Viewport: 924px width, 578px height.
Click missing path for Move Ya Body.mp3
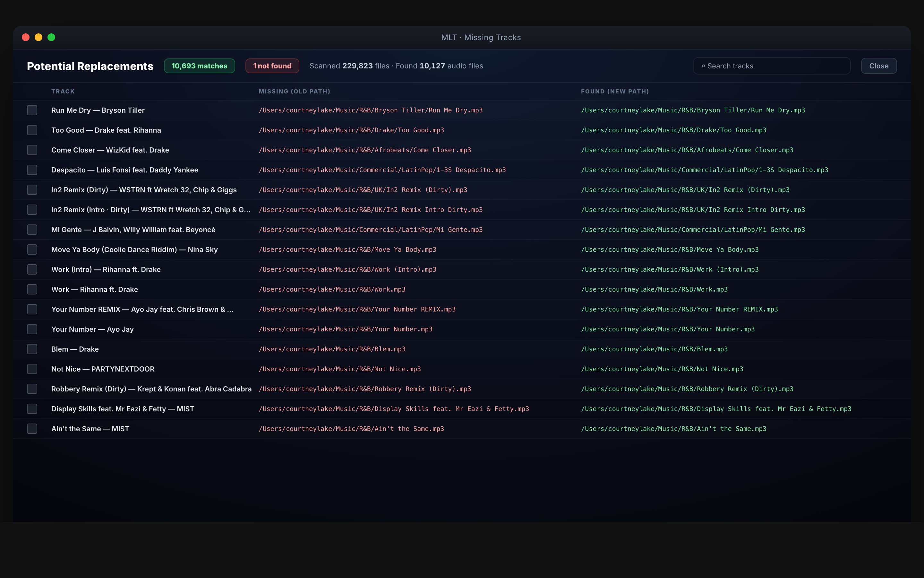pyautogui.click(x=347, y=249)
